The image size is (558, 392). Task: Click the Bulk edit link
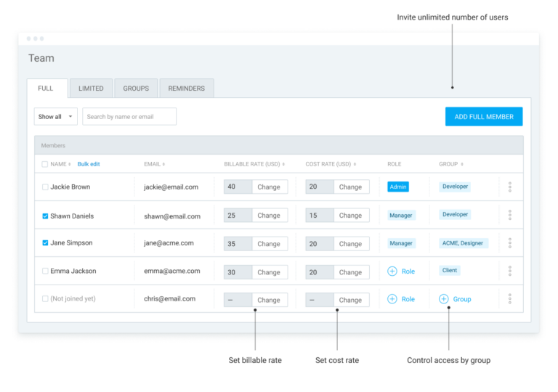89,165
